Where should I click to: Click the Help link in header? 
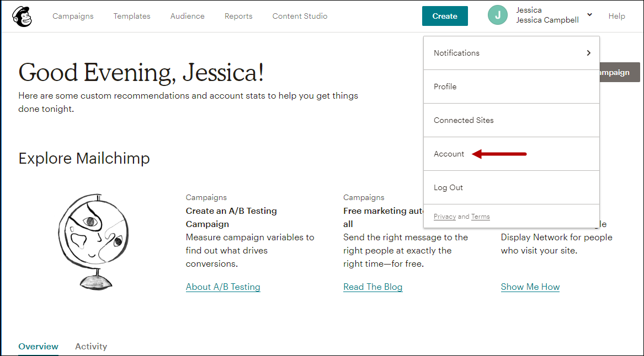point(616,16)
